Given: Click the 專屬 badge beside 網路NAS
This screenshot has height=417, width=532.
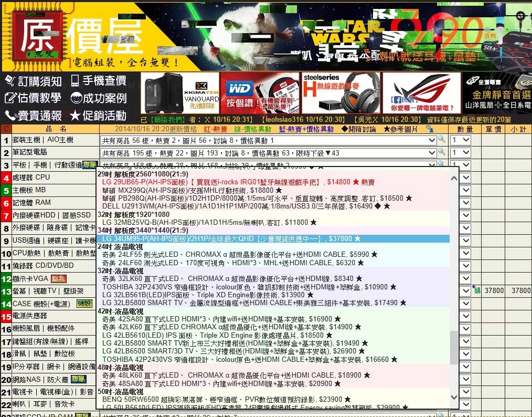Looking at the screenshot, I should click(x=78, y=379).
